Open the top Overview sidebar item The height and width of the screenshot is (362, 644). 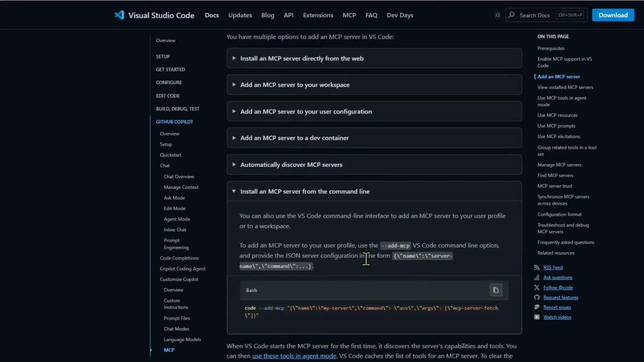point(166,41)
